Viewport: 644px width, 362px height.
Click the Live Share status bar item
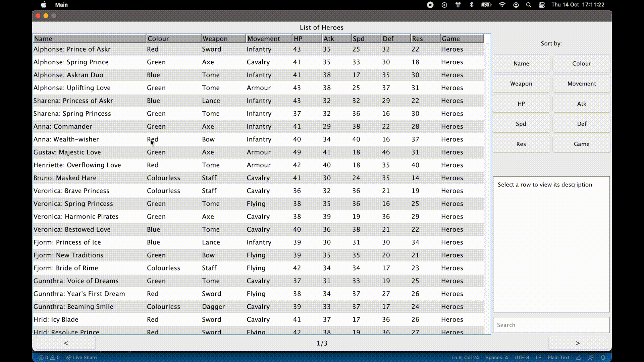click(82, 358)
